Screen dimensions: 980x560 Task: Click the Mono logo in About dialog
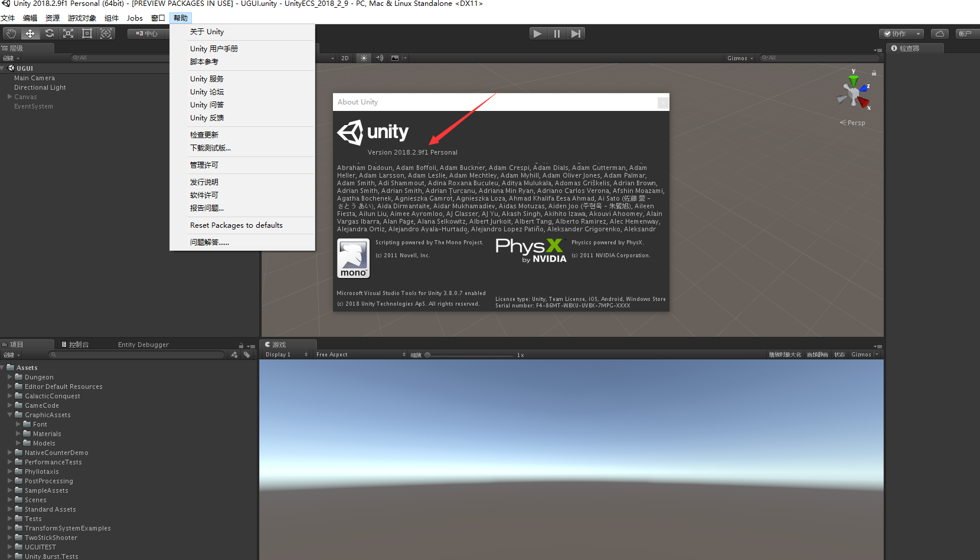pyautogui.click(x=353, y=258)
